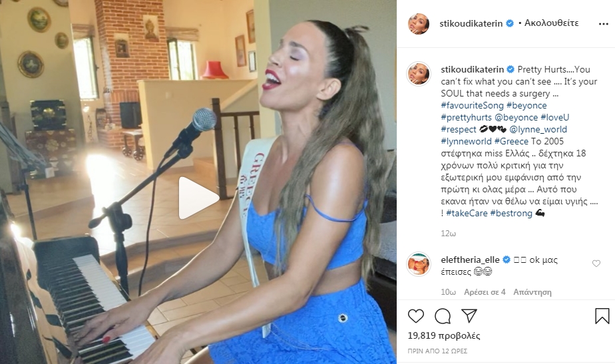Image resolution: width=615 pixels, height=364 pixels.
Task: Save the post with the bookmark icon
Action: click(x=602, y=315)
